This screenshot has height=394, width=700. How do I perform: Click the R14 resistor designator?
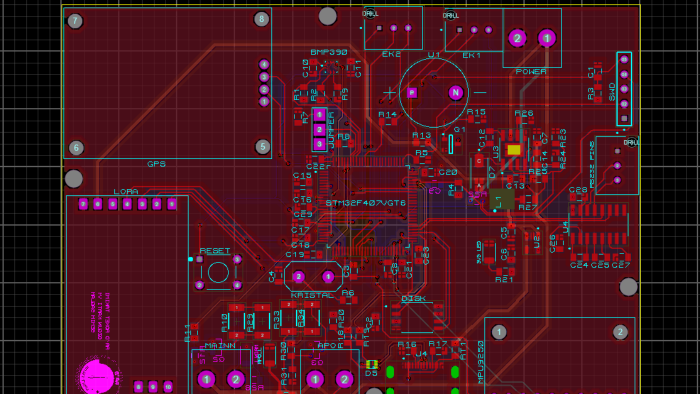tap(388, 115)
